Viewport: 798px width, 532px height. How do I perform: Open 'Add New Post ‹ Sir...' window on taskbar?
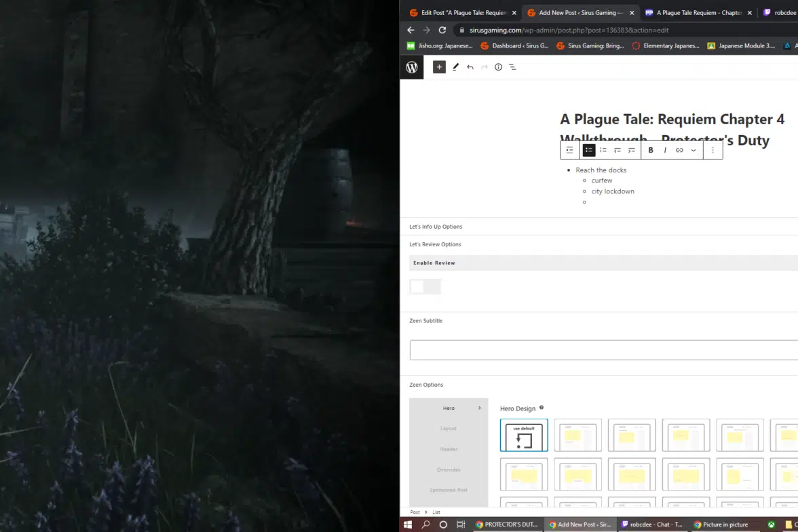coord(579,525)
